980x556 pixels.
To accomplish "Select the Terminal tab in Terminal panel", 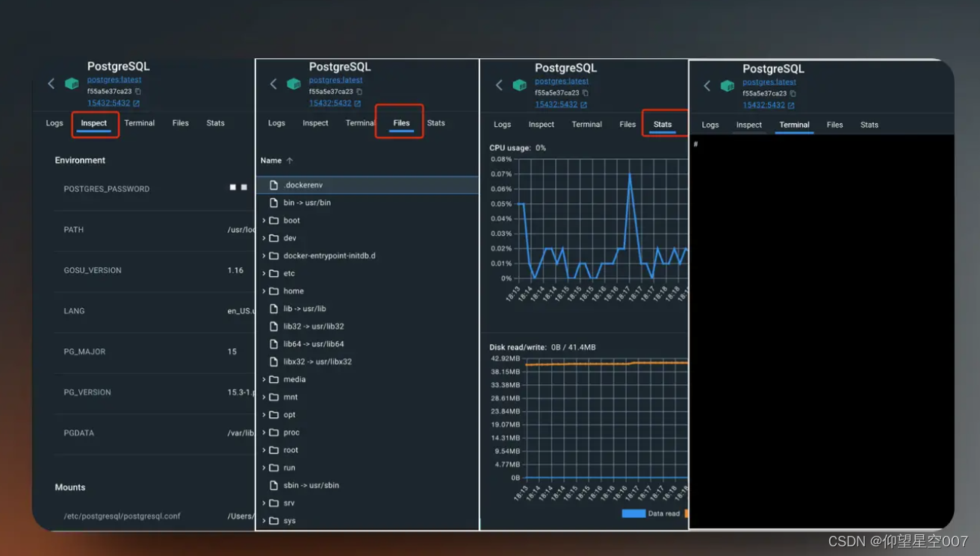I will tap(795, 125).
